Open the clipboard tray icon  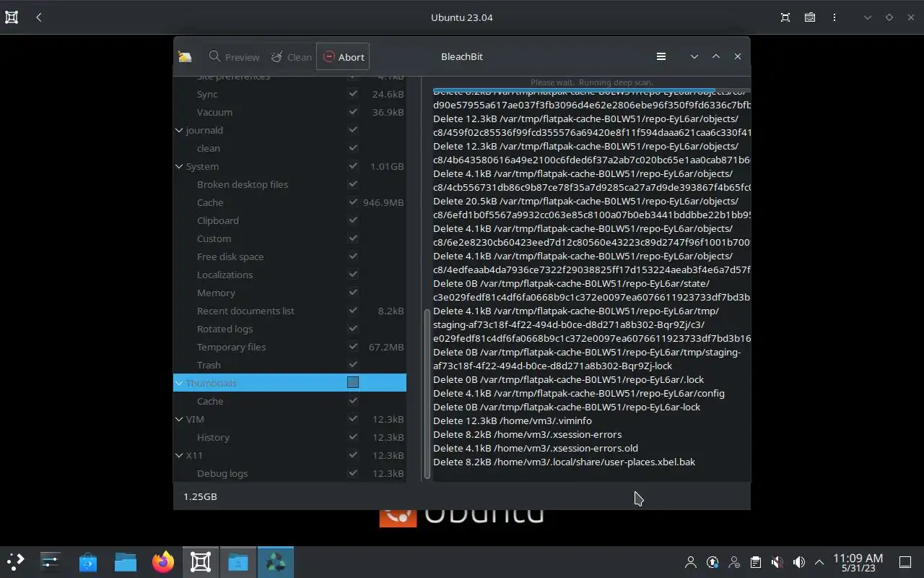coord(755,562)
